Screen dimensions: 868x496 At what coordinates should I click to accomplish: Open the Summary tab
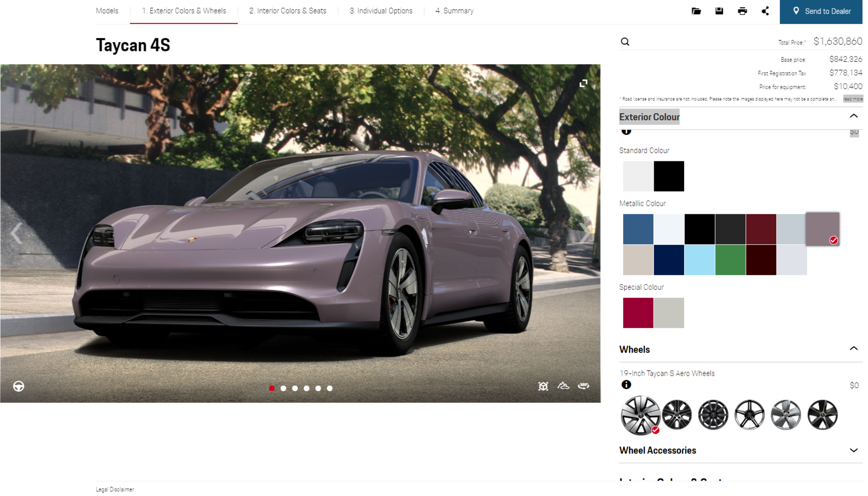[x=454, y=11]
